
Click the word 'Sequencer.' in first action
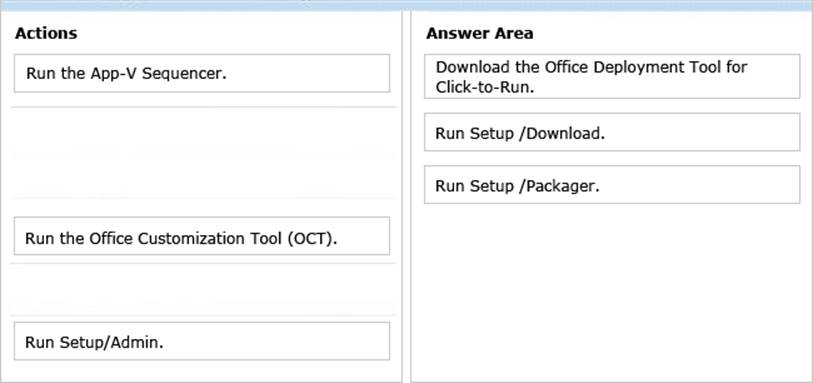(184, 74)
